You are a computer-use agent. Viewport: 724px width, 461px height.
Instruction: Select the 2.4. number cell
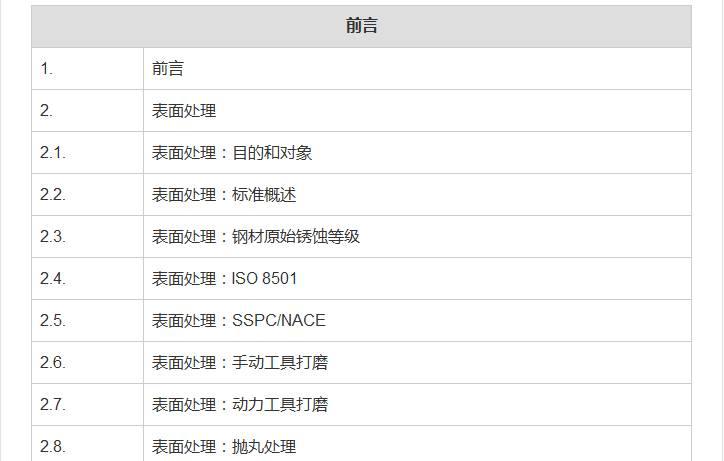(x=53, y=279)
